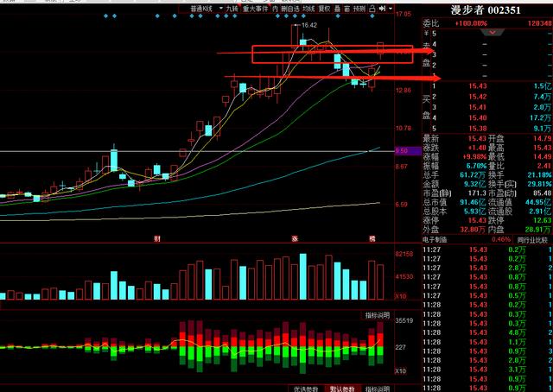The height and width of the screenshot is (392, 553).
Task: Select buy level 3 price 15.41
Action: (x=478, y=107)
